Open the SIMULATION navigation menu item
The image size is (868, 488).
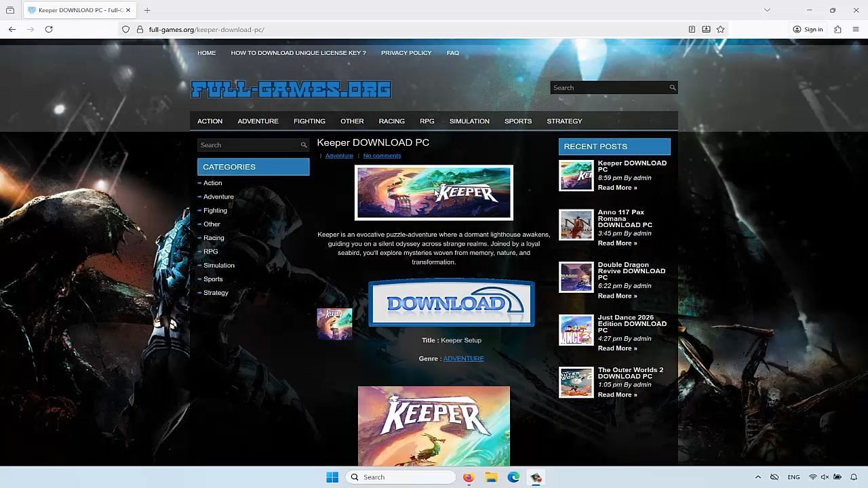point(469,121)
